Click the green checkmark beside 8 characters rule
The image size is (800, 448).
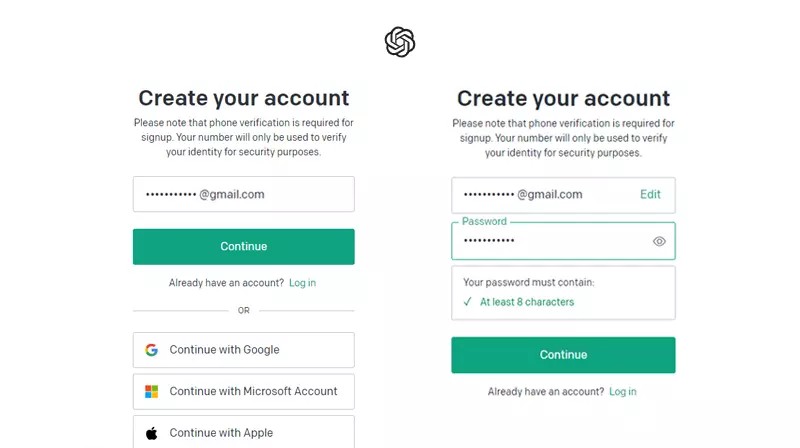pyautogui.click(x=467, y=302)
